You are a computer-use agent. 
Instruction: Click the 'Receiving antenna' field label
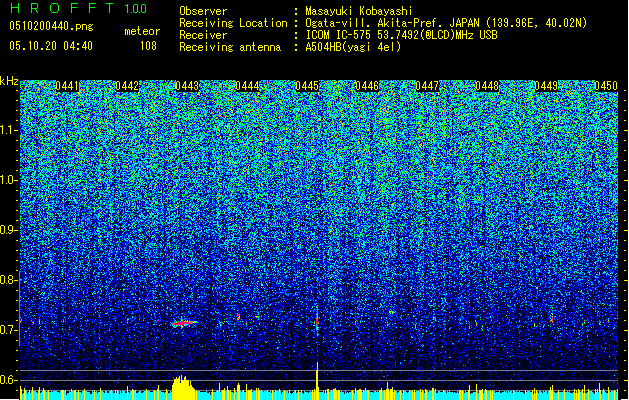[x=230, y=47]
